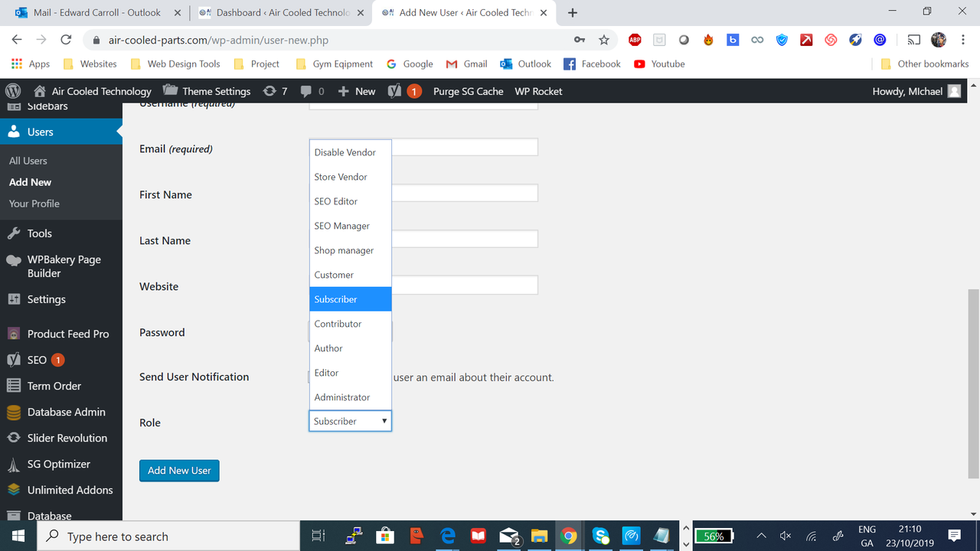The height and width of the screenshot is (551, 980).
Task: Collapse the Role dropdown showing Subscriber
Action: click(x=351, y=421)
